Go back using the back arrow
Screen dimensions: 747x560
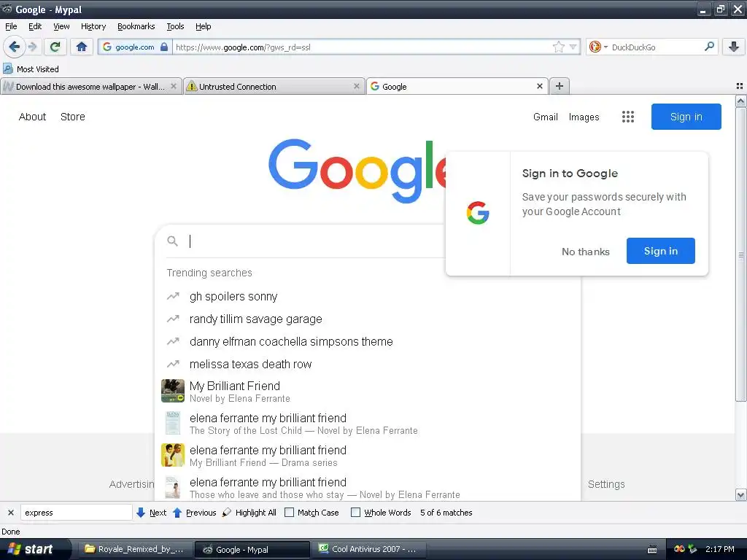click(x=15, y=47)
